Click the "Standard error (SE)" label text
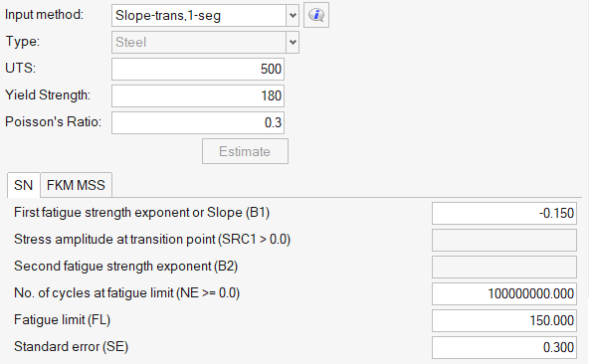The width and height of the screenshot is (589, 364). [x=71, y=346]
